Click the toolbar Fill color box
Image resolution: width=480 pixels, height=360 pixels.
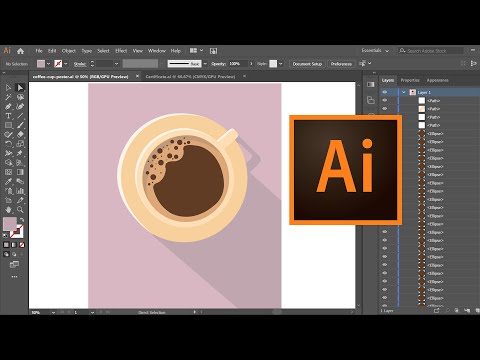tap(10, 224)
